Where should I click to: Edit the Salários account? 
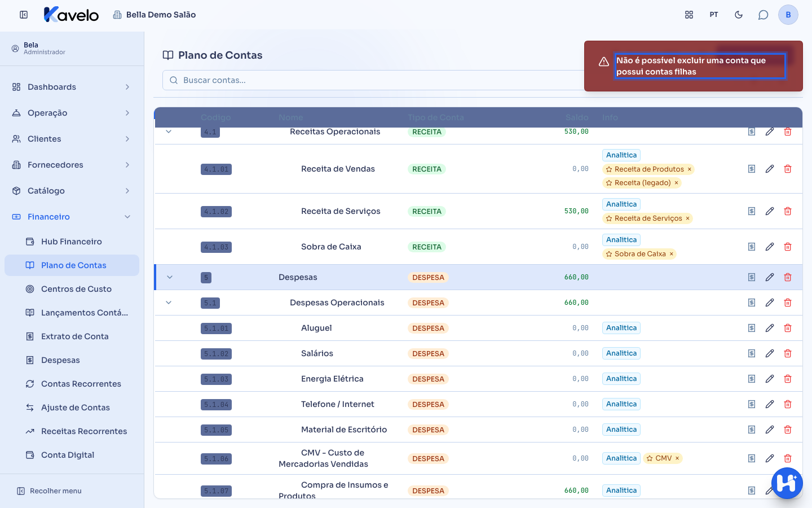(x=770, y=353)
